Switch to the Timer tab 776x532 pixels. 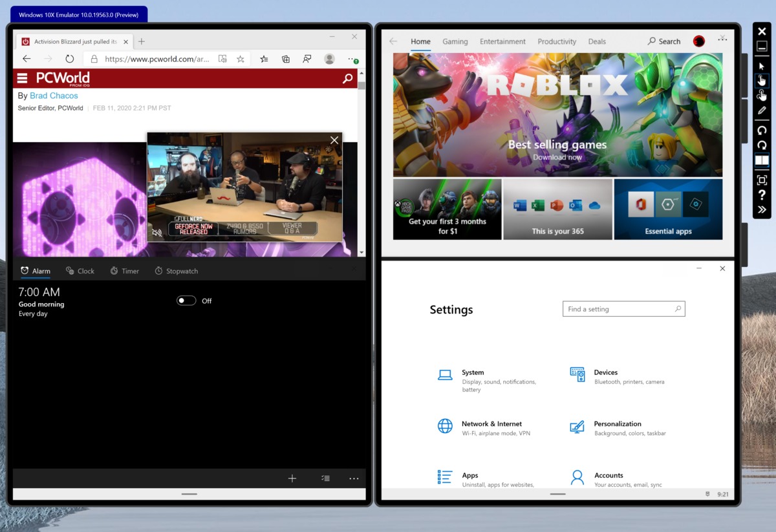coord(124,271)
